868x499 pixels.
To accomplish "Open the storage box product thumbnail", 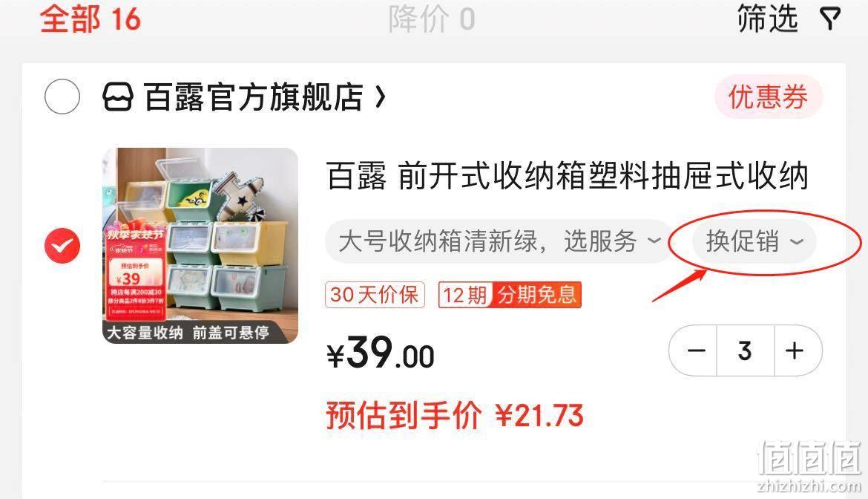I will [x=200, y=245].
